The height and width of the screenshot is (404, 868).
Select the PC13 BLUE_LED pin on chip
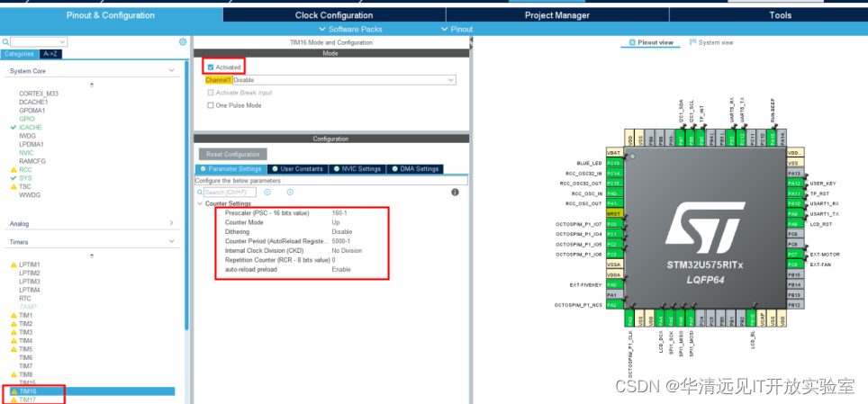pos(614,163)
